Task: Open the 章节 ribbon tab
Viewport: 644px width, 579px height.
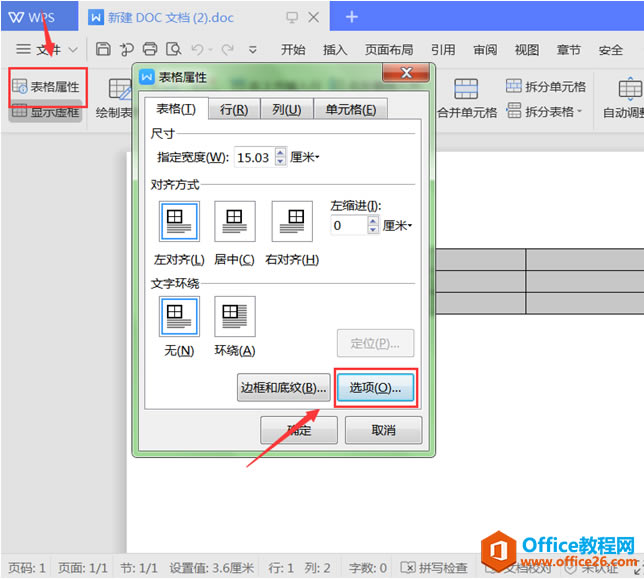Action: pyautogui.click(x=569, y=50)
